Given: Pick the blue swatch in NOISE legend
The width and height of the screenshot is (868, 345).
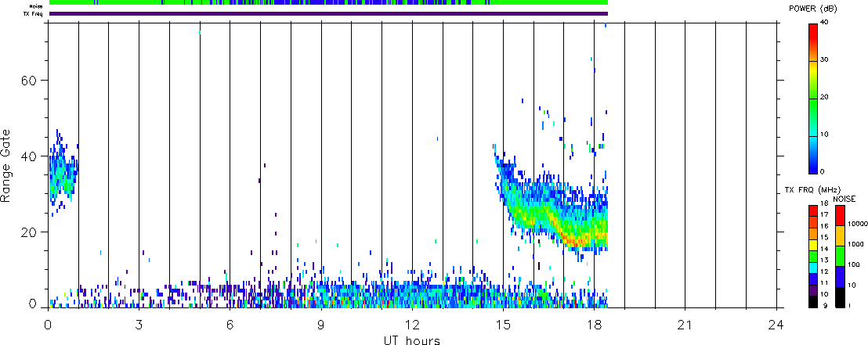Looking at the screenshot, I should (x=841, y=276).
